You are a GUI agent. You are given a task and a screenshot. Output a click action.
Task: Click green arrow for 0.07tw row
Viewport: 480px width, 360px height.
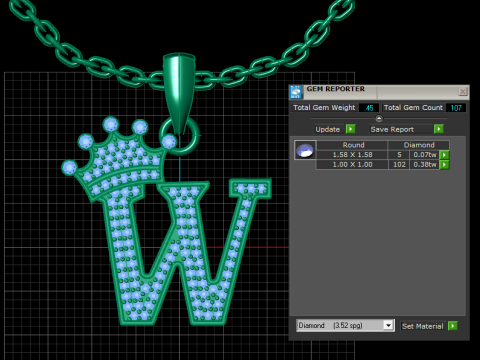(x=444, y=155)
